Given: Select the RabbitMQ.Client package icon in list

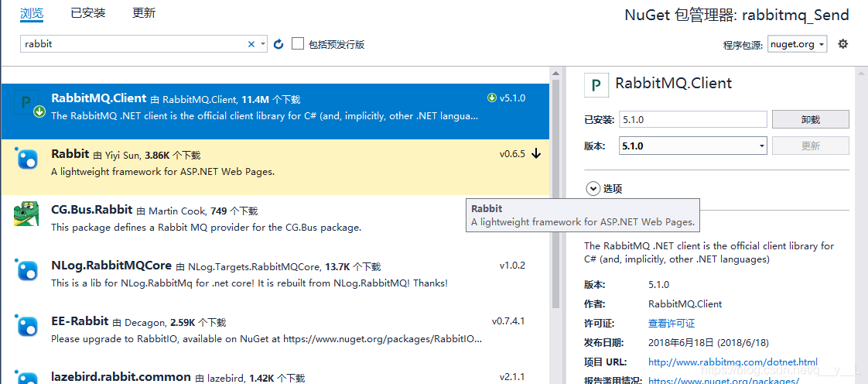Looking at the screenshot, I should tap(26, 102).
